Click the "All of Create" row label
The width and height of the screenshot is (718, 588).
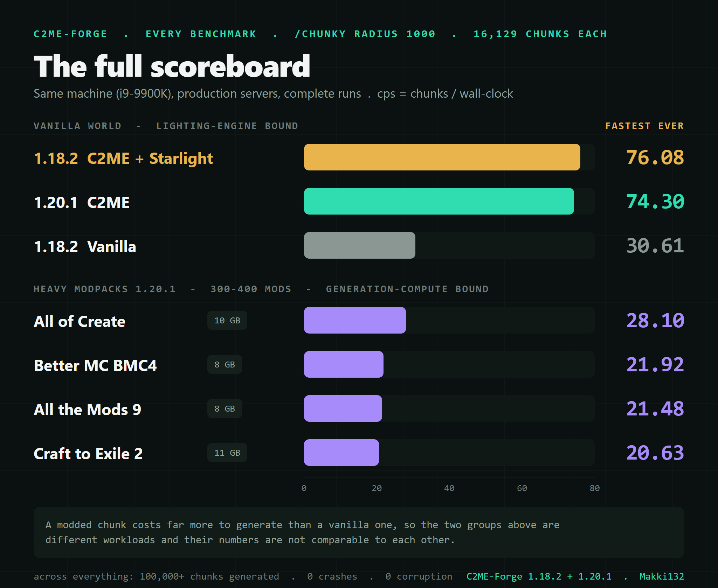click(x=80, y=321)
